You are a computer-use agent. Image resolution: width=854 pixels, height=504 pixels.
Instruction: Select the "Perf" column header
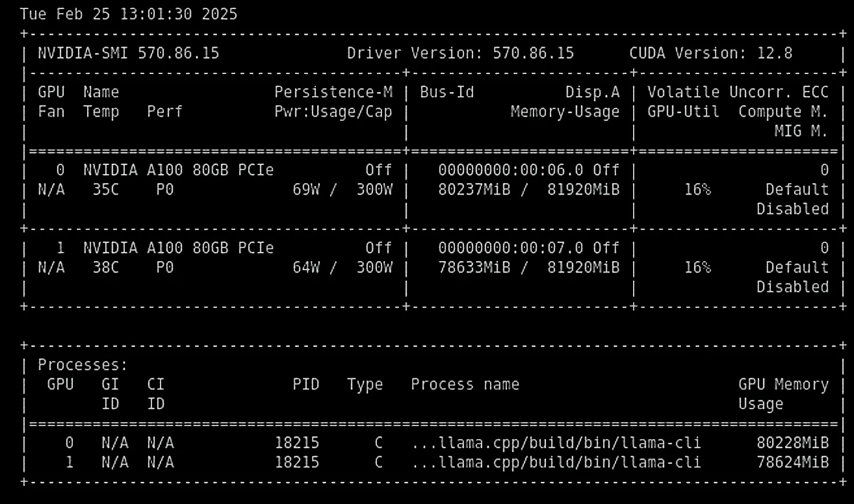click(165, 111)
